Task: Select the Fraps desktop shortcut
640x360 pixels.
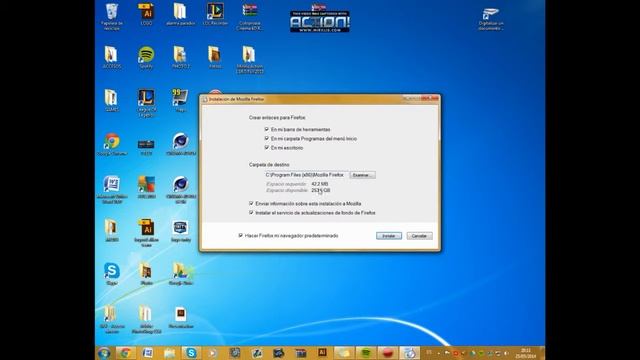Action: [180, 101]
